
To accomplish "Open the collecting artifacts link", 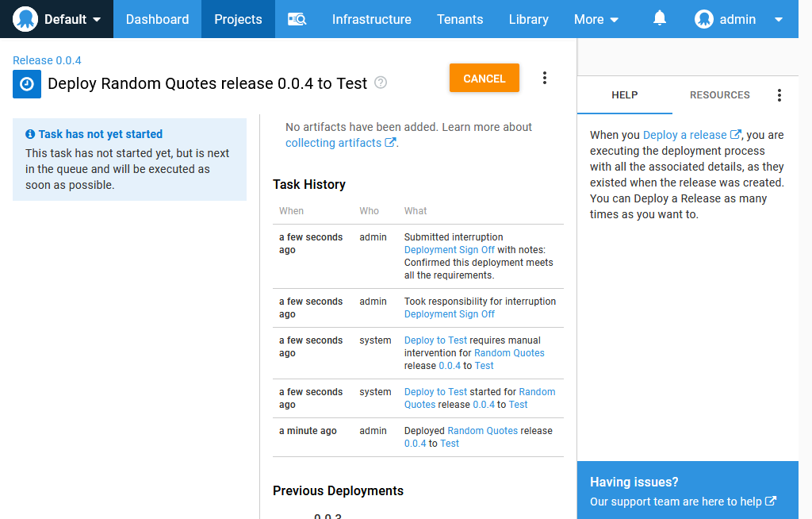I will tap(334, 143).
